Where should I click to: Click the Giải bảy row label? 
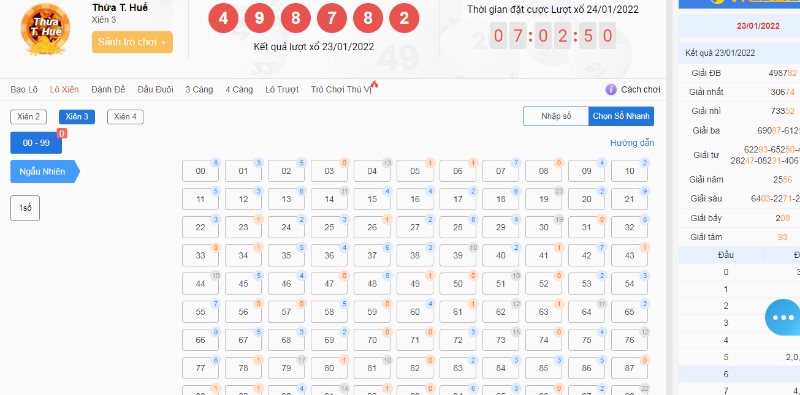click(x=706, y=218)
